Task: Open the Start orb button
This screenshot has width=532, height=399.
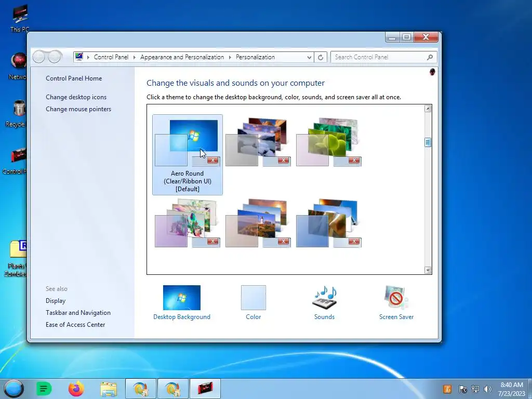Action: 14,389
